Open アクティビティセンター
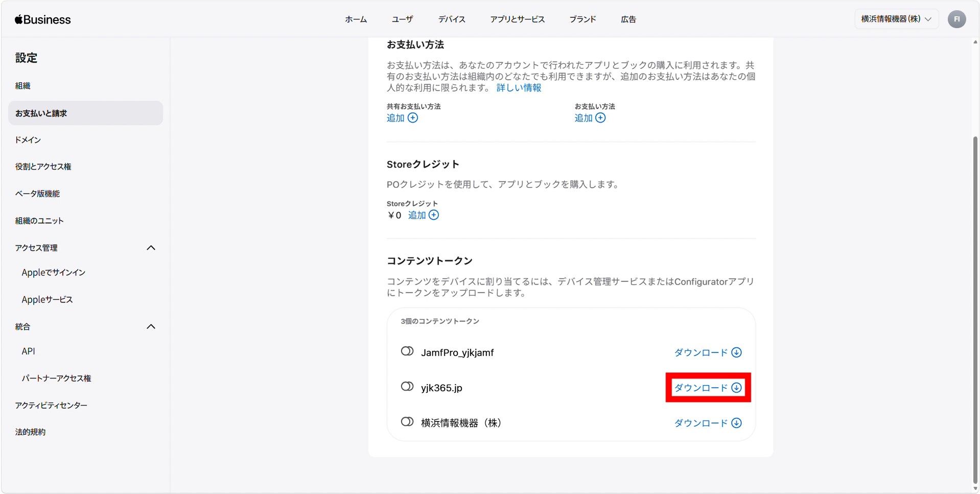980x494 pixels. (51, 406)
